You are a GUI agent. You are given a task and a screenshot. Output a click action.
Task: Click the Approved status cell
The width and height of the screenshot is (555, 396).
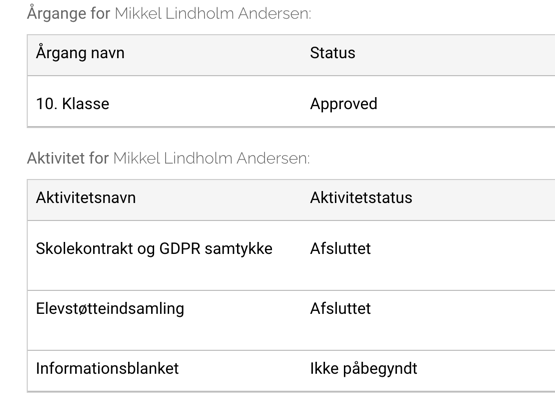coord(343,104)
